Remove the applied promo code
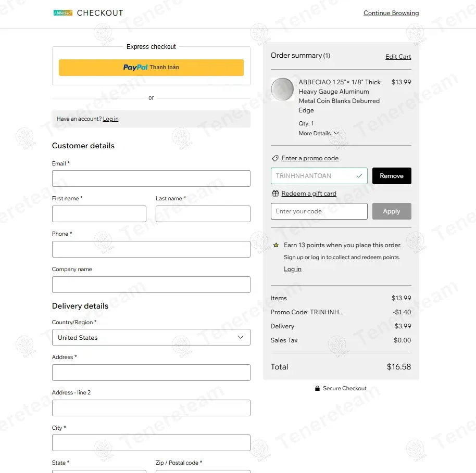This screenshot has height=473, width=476. coord(392,176)
